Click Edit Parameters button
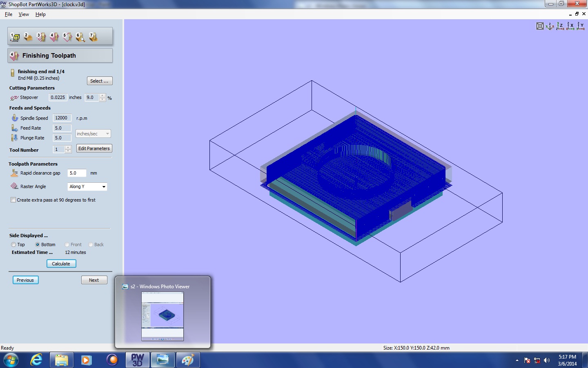588x368 pixels. click(x=94, y=148)
